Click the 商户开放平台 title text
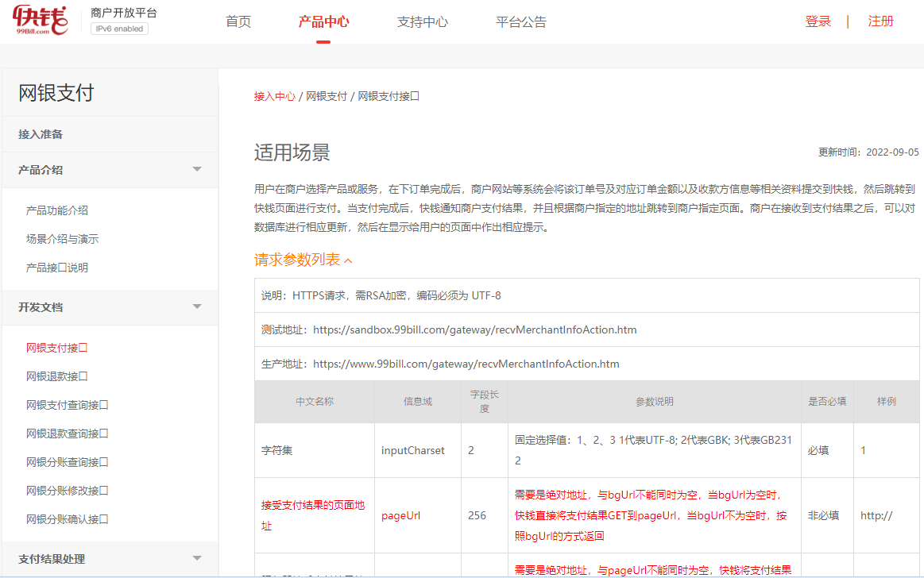 pyautogui.click(x=124, y=13)
